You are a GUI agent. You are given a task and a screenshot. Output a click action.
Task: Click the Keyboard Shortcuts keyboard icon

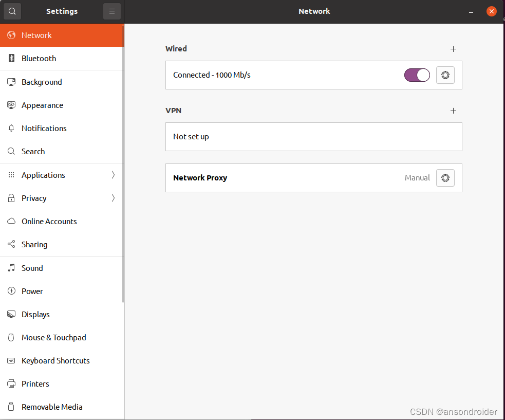point(11,361)
